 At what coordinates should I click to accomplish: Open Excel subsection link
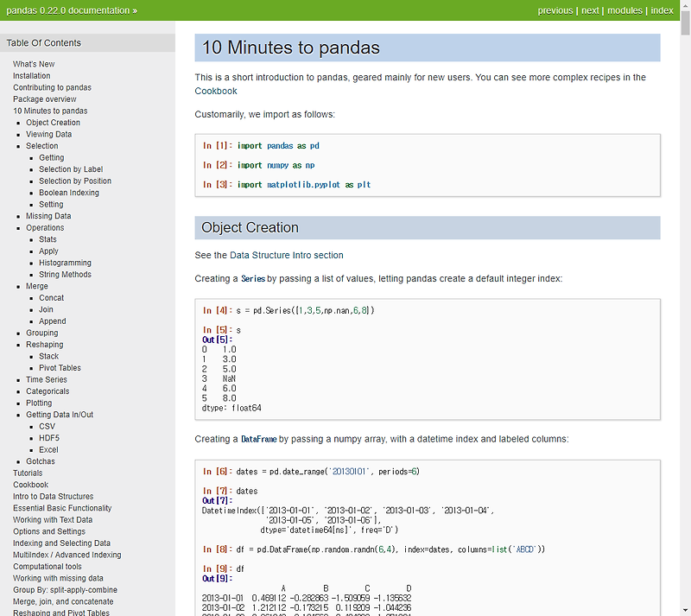click(48, 450)
